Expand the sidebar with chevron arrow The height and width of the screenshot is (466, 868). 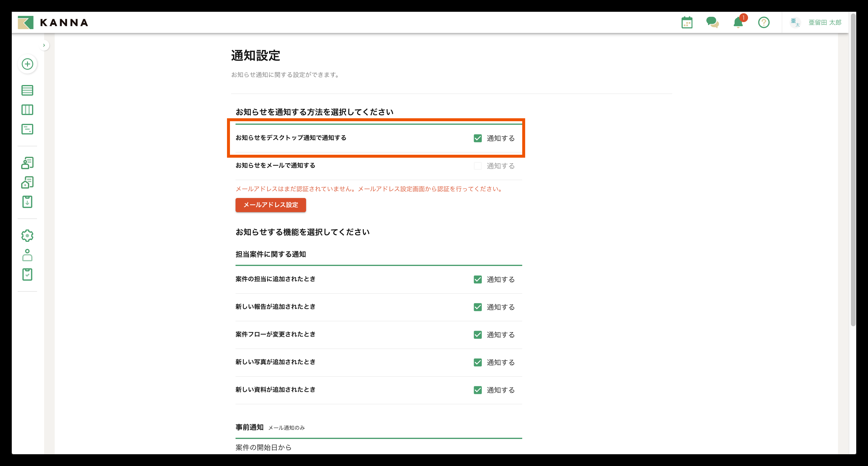coord(44,45)
